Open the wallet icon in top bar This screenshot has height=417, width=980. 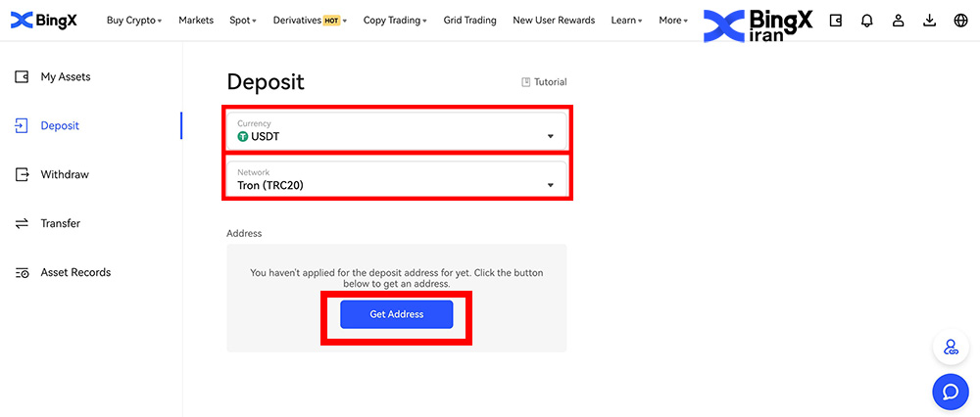[x=836, y=20]
